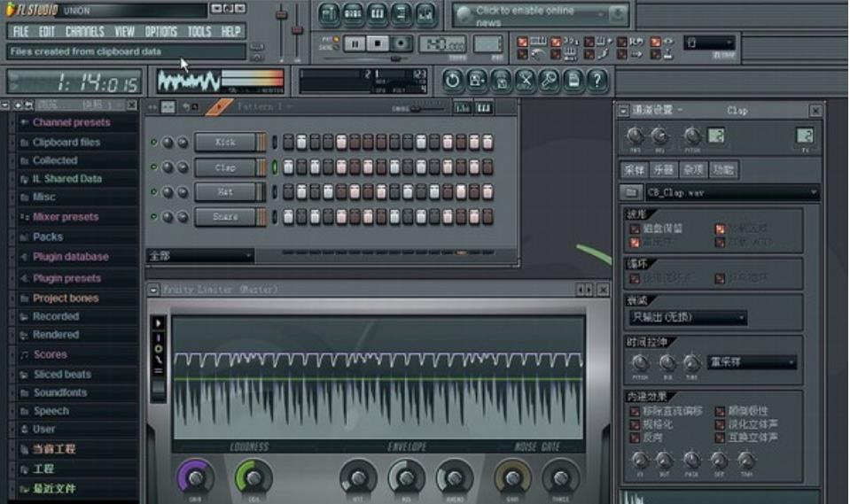Screen dimensions: 850x504
Task: Toggle the 磁盘保留 keep on disk checkbox
Action: pos(635,229)
